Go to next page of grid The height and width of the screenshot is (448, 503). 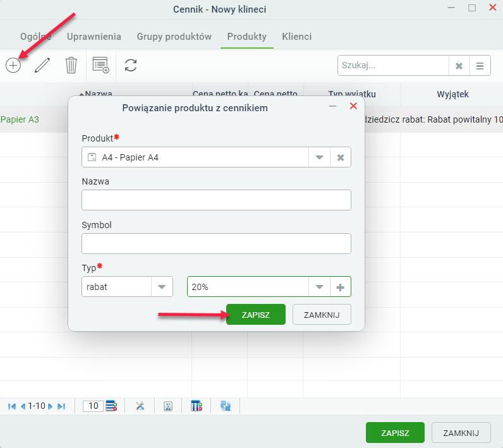50,406
